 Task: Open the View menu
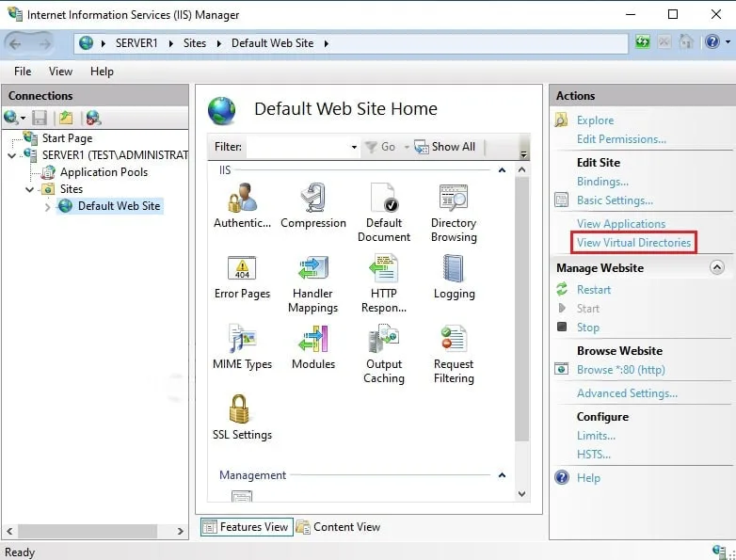click(60, 72)
